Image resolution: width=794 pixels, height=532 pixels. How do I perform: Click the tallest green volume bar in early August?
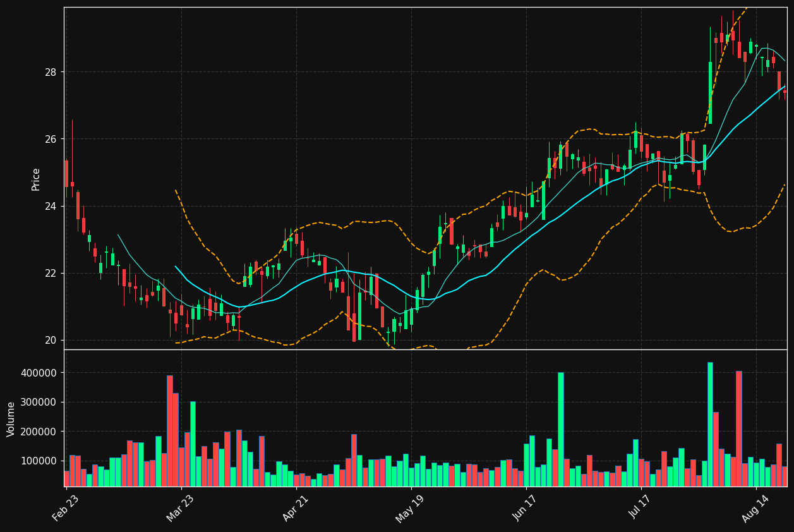click(x=710, y=424)
